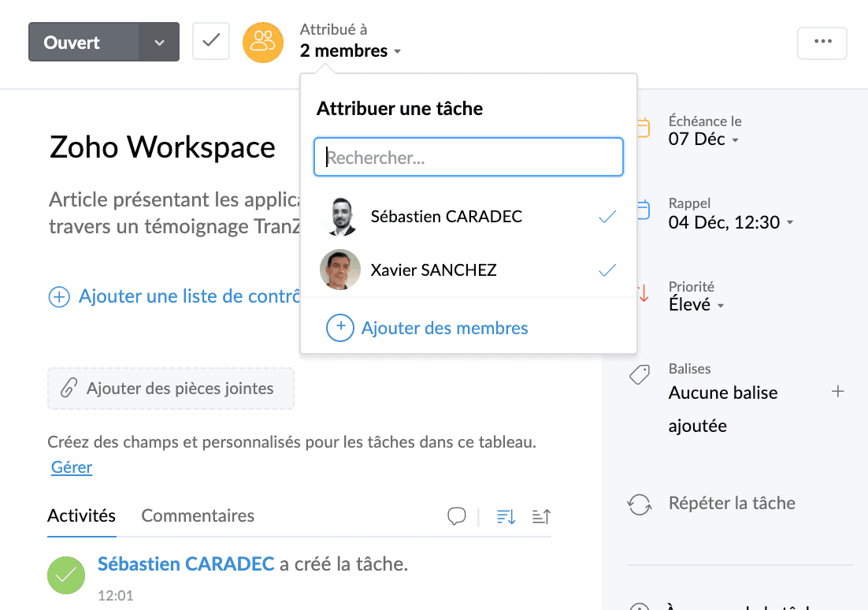Click the orange assignees group icon
The width and height of the screenshot is (868, 610).
[263, 43]
